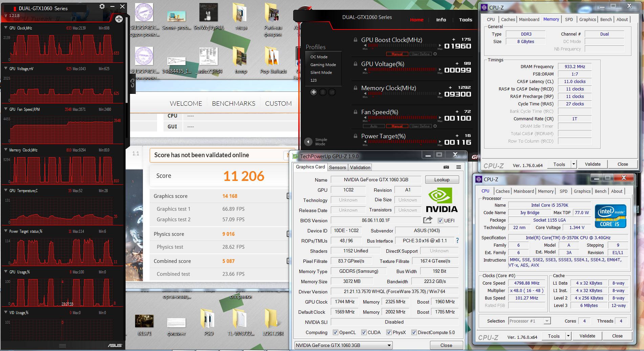Screen dimensions: 644x351
Task: Toggle the lock icon beside GPU Boost Clock
Action: click(x=355, y=40)
